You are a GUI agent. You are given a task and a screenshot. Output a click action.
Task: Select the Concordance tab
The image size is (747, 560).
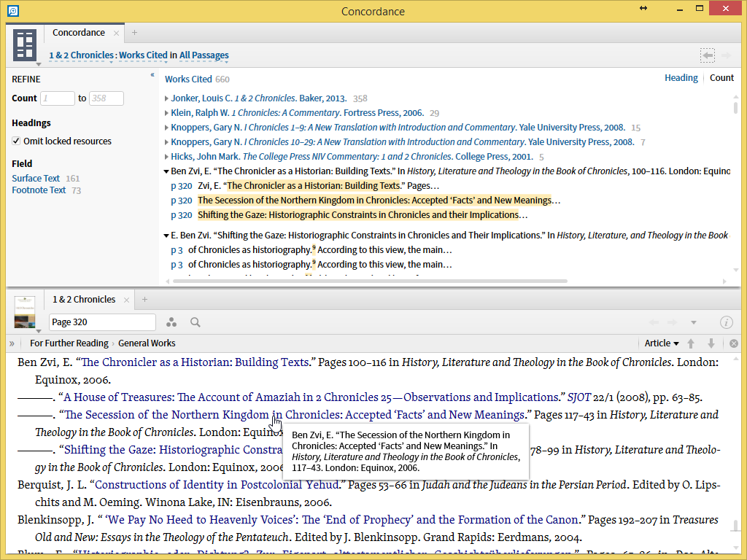[x=78, y=33]
